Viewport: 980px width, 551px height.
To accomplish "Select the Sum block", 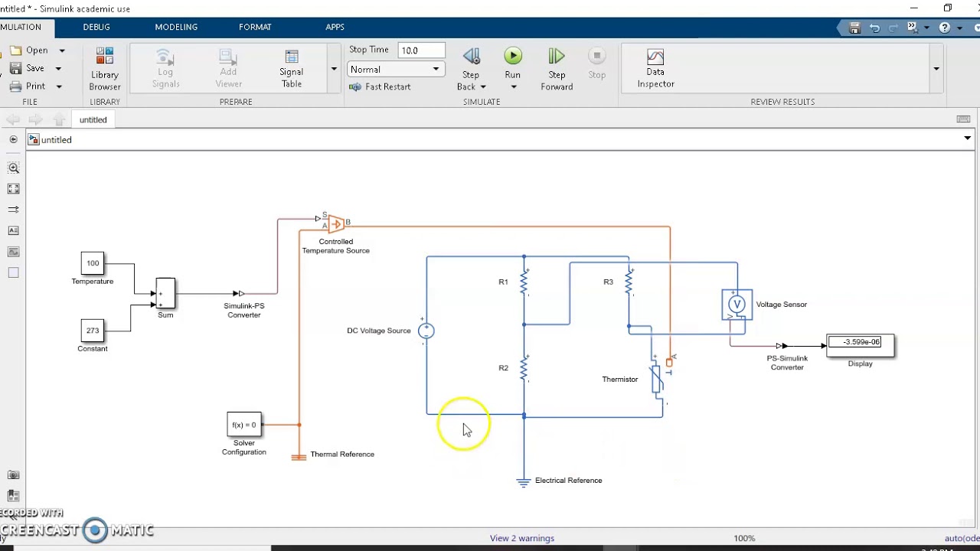I will pos(165,293).
